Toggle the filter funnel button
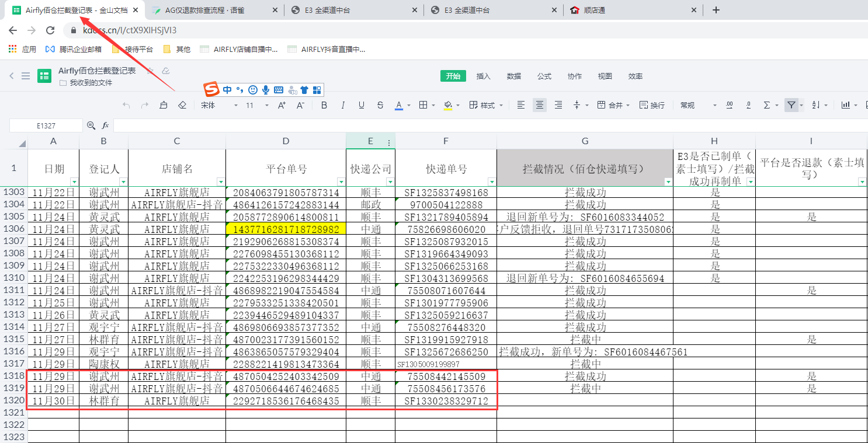 [791, 105]
